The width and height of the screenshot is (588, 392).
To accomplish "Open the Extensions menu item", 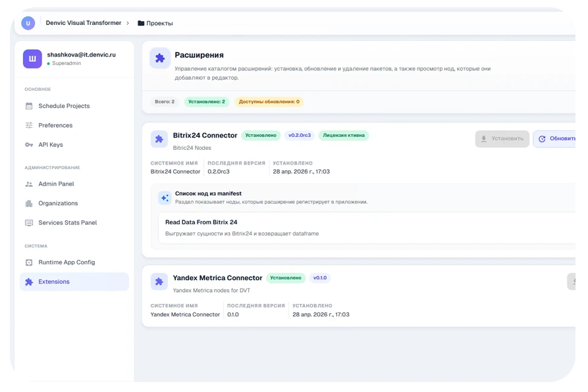I will 74,282.
